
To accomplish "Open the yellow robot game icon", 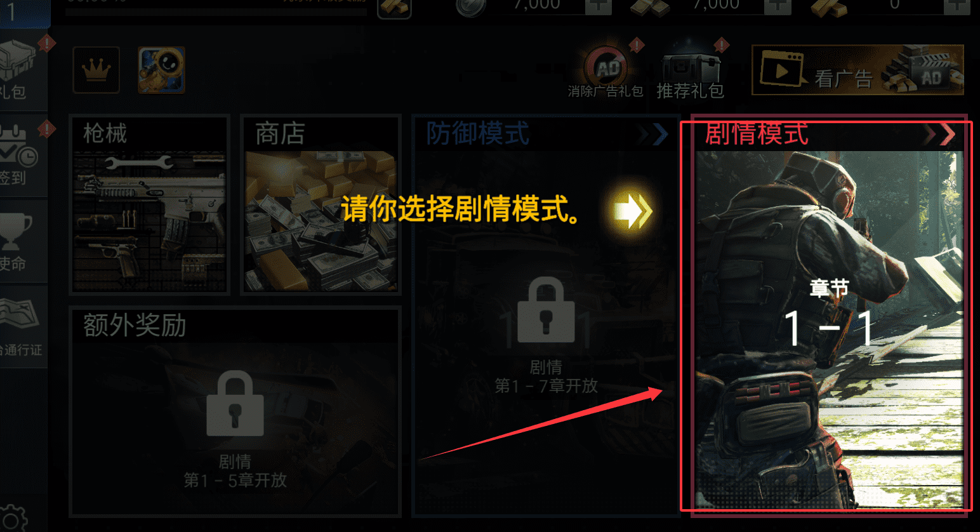I will pyautogui.click(x=162, y=70).
